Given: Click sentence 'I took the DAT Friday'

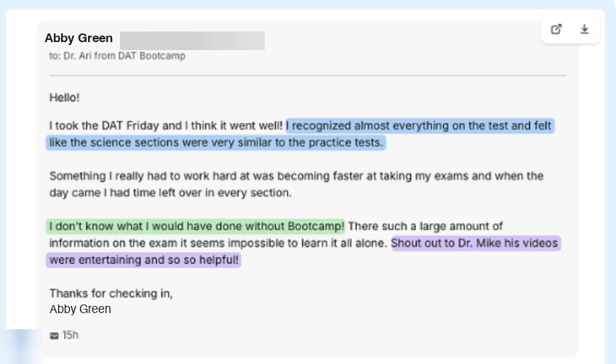Looking at the screenshot, I should point(166,126).
